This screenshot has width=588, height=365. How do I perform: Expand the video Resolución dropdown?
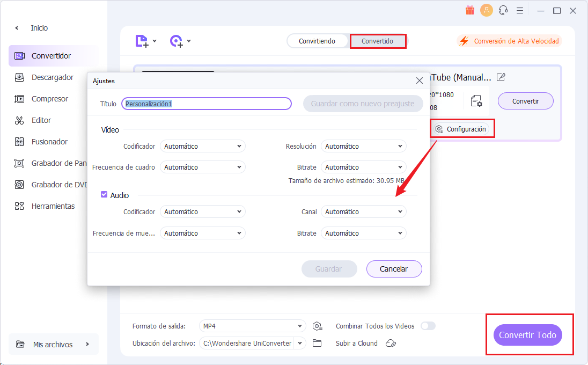coord(363,146)
